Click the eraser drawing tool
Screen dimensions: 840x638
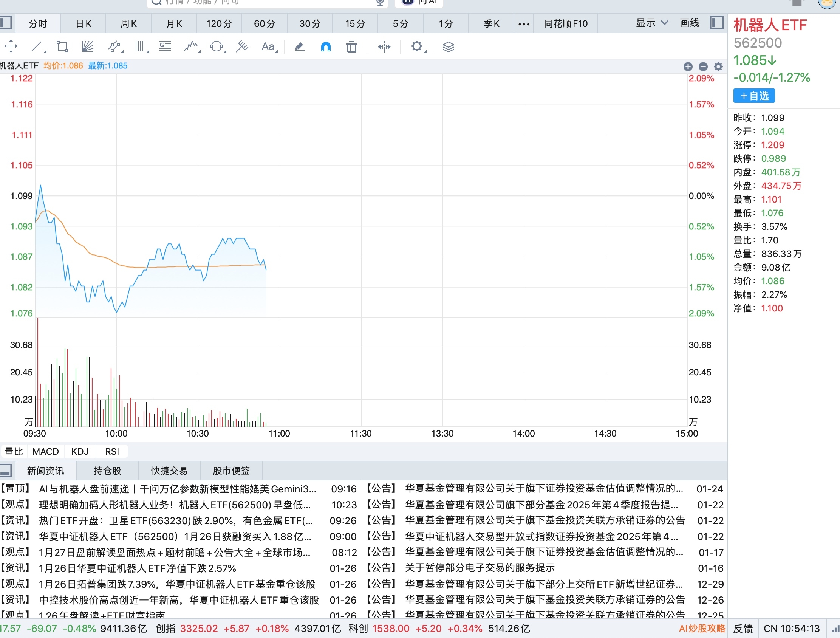pyautogui.click(x=300, y=47)
